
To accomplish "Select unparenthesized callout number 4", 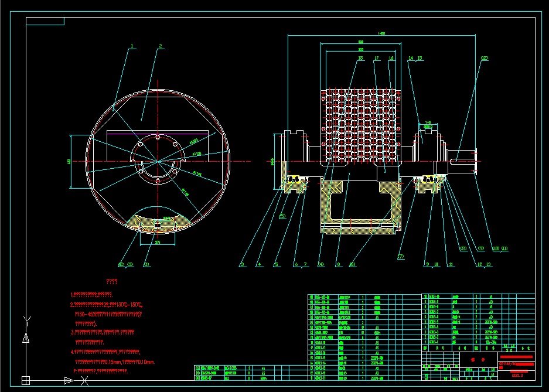I will 259,265.
